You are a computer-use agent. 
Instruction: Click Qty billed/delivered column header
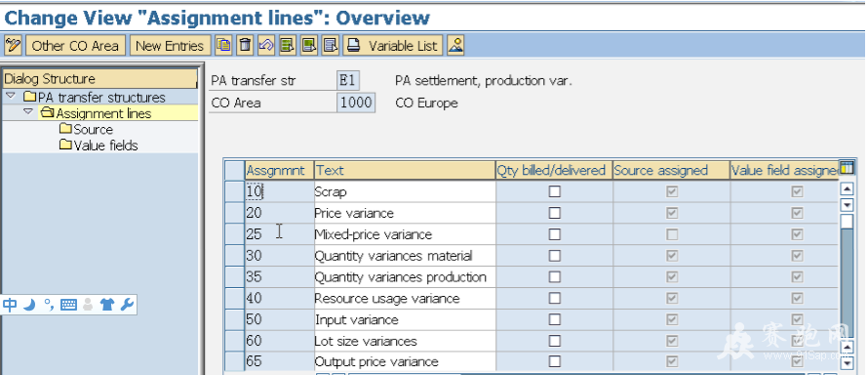tap(554, 170)
